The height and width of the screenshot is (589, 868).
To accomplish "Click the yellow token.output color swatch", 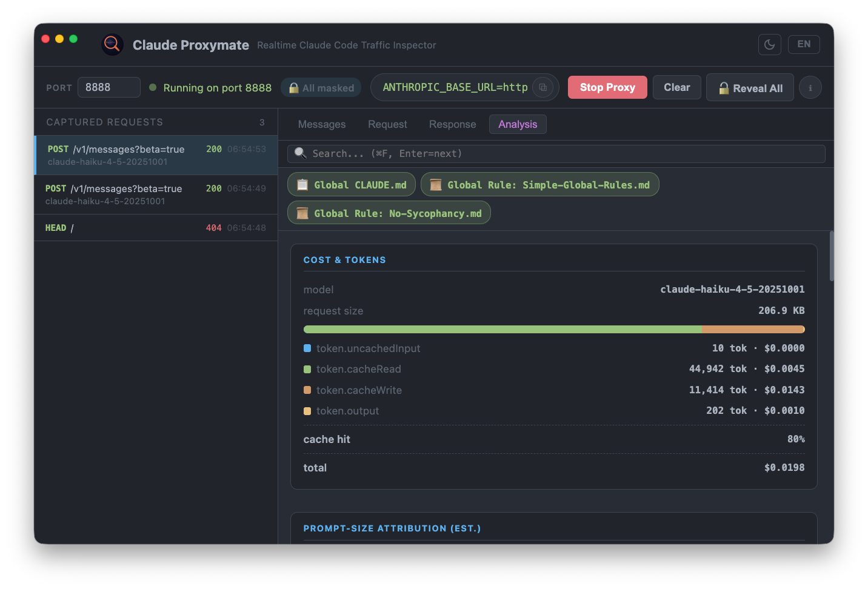I will point(307,411).
